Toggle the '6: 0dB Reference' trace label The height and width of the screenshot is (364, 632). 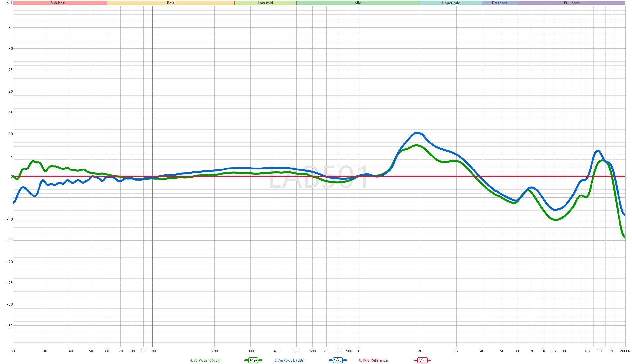pyautogui.click(x=373, y=360)
